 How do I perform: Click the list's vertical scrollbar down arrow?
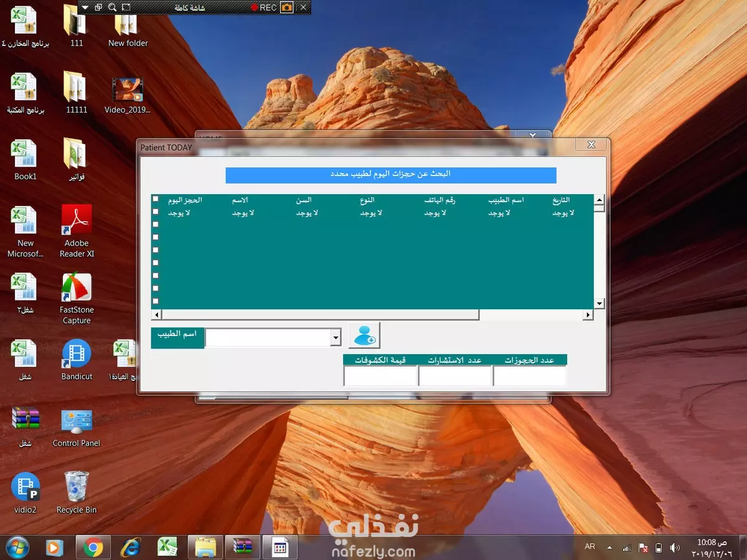599,303
